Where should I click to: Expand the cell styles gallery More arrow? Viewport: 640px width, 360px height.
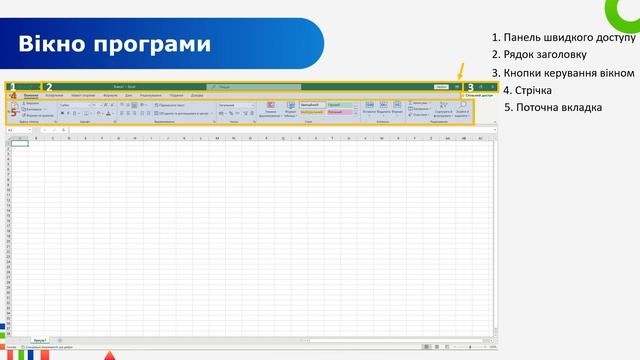[356, 114]
